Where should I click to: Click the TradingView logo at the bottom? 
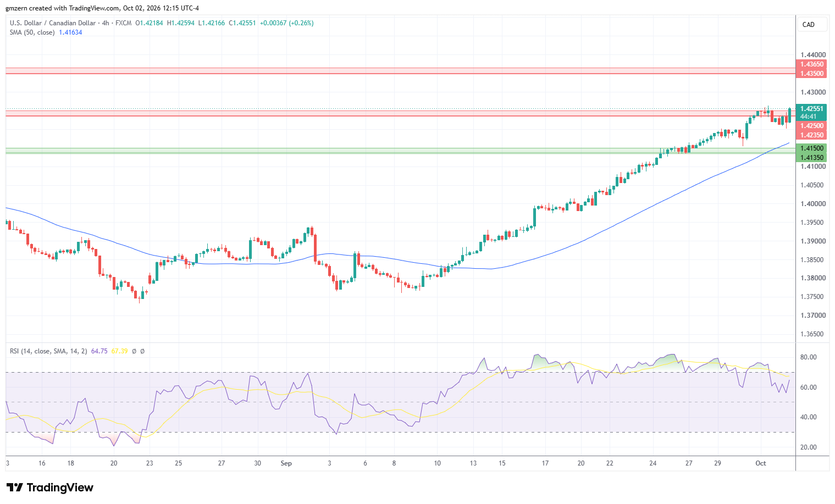[49, 488]
